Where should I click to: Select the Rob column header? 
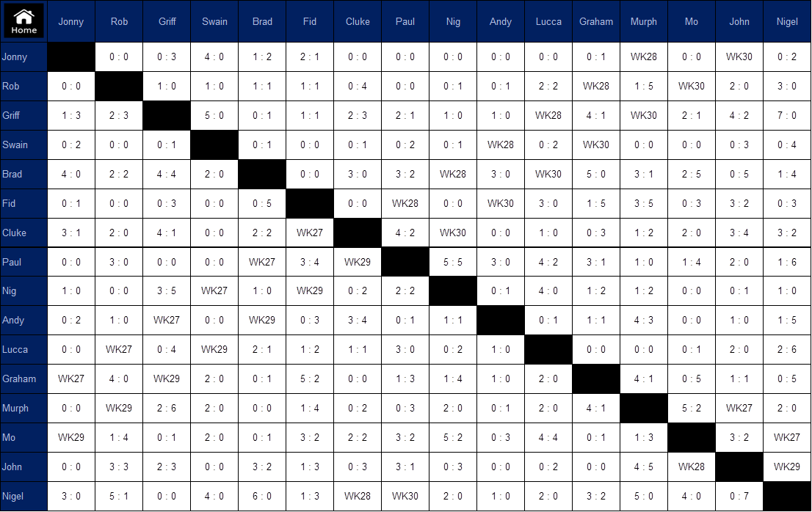click(119, 21)
